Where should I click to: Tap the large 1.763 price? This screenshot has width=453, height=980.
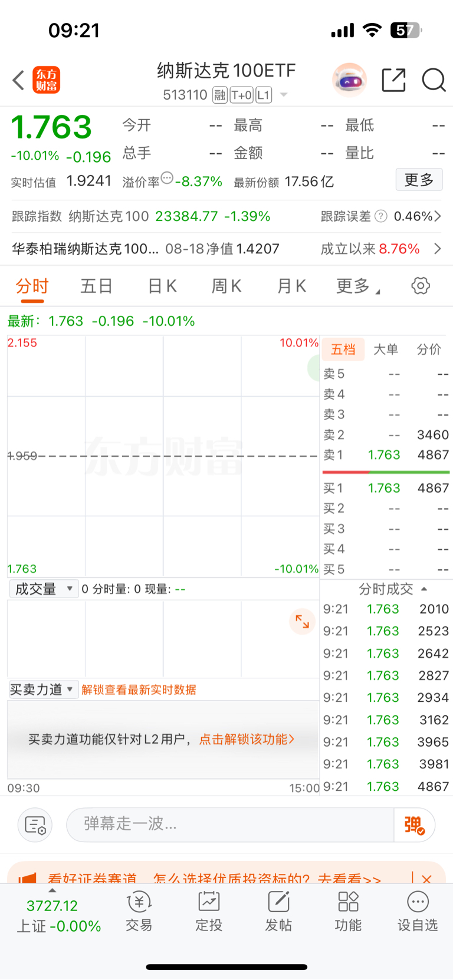point(52,127)
